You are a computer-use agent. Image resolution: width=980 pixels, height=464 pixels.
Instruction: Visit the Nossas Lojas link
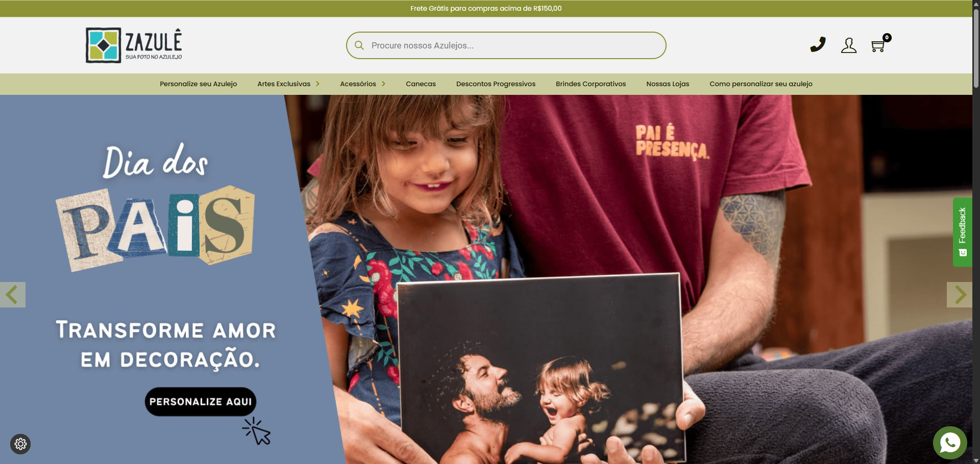point(668,84)
